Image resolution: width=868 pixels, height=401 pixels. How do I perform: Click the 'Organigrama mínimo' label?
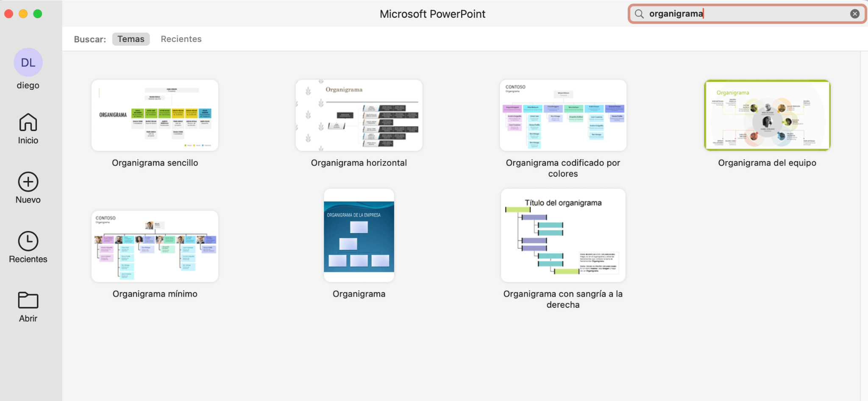click(155, 294)
